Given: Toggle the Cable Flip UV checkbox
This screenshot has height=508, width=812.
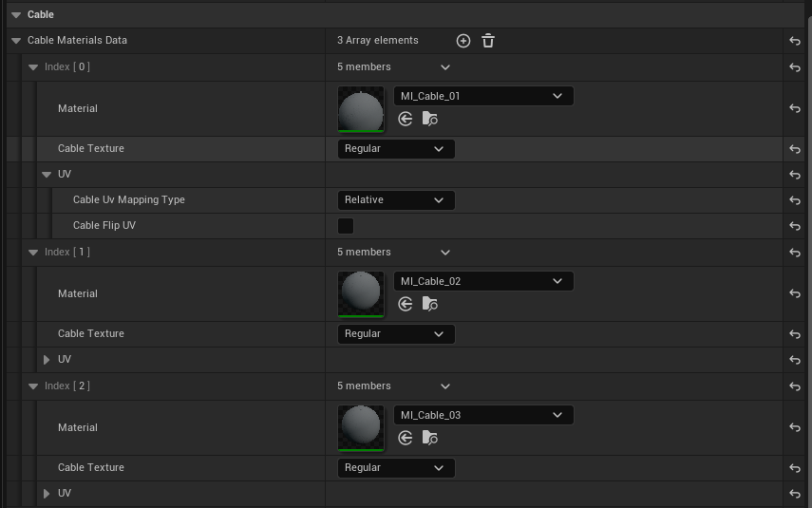Looking at the screenshot, I should pyautogui.click(x=346, y=226).
